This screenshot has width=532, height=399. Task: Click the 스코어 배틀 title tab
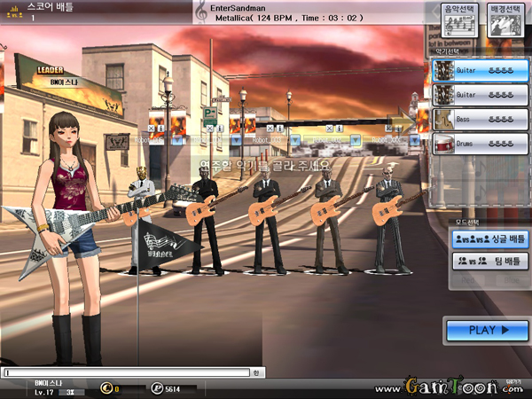[51, 7]
